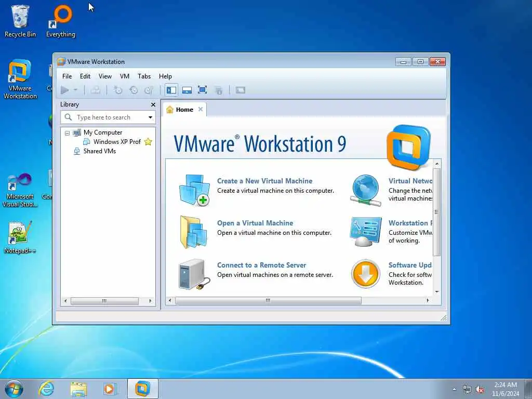Open the VM menu
This screenshot has width=532, height=399.
[125, 76]
